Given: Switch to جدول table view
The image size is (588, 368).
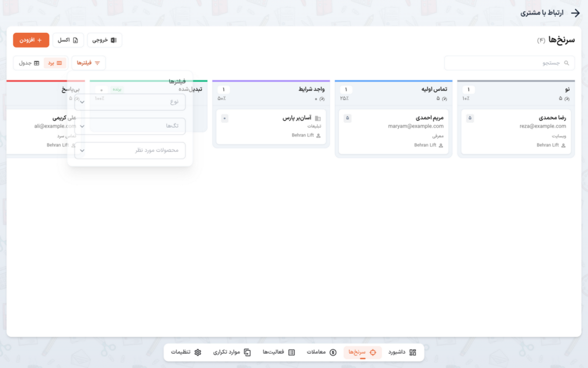Looking at the screenshot, I should coord(29,63).
